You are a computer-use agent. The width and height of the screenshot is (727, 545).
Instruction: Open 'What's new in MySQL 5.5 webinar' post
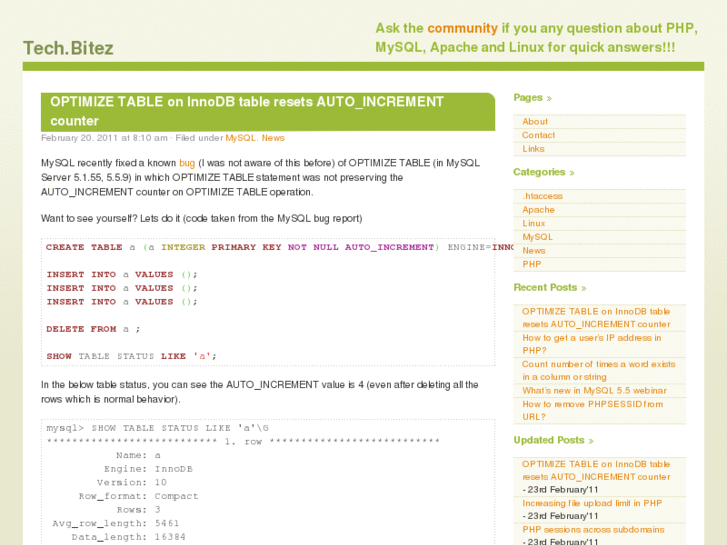594,391
